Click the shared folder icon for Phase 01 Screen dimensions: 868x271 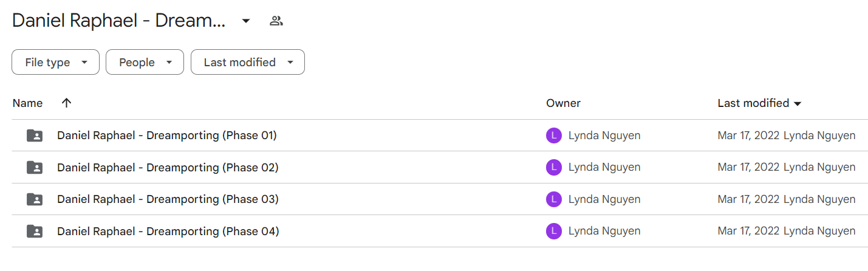(35, 135)
